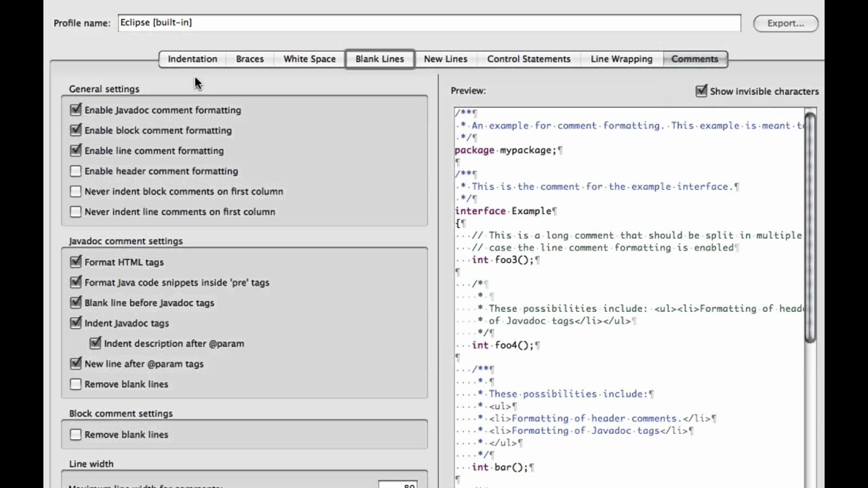The width and height of the screenshot is (868, 488).
Task: Enable header comment formatting checkbox
Action: tap(75, 171)
